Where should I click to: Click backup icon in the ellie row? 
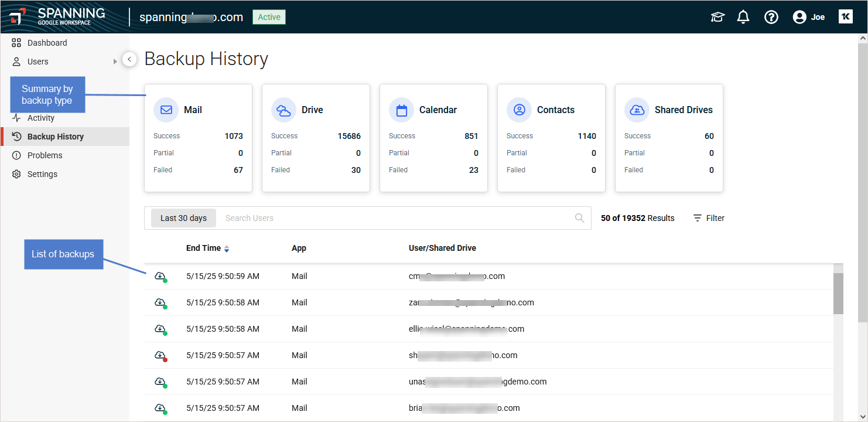click(160, 329)
